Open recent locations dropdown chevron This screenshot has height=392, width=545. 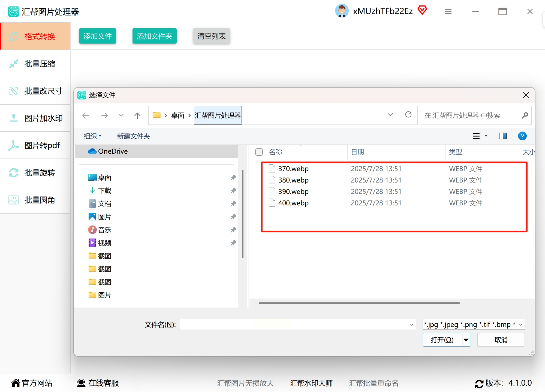coord(121,116)
